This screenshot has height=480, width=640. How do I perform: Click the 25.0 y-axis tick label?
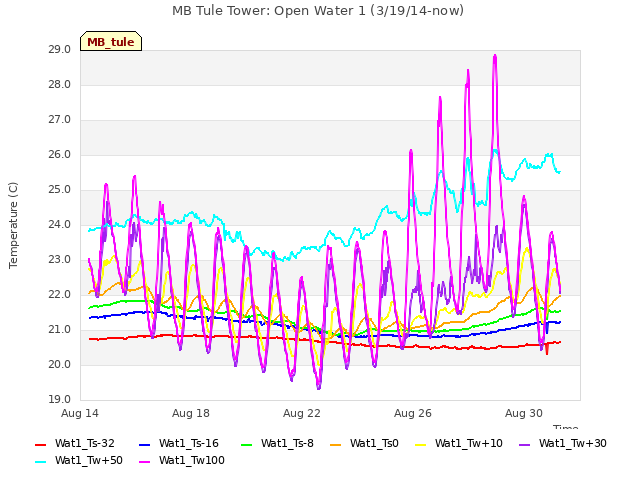pyautogui.click(x=60, y=190)
